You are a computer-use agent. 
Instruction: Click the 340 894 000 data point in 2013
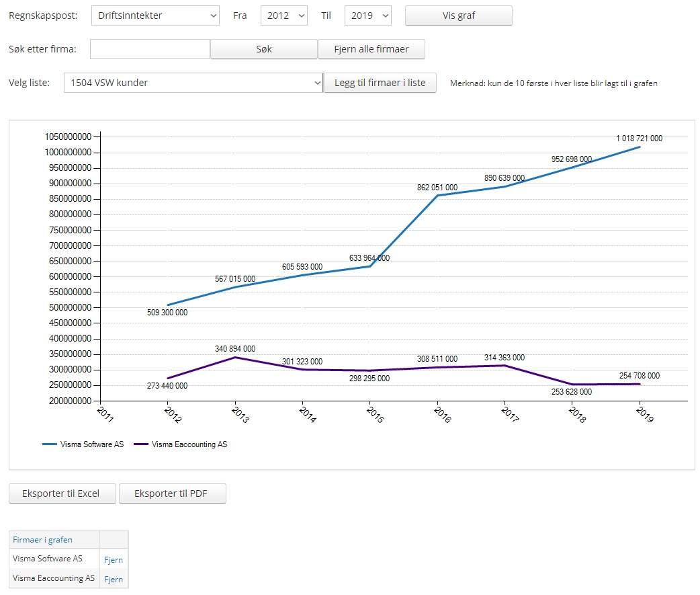pos(235,357)
